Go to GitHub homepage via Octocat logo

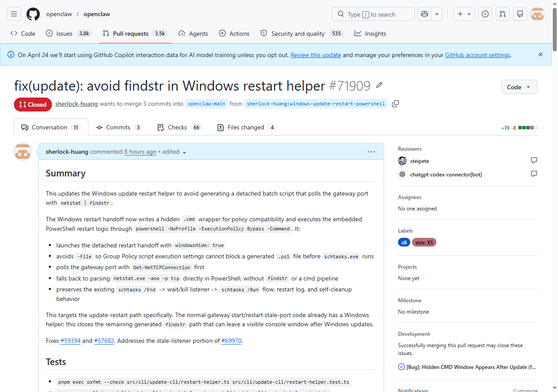[33, 14]
